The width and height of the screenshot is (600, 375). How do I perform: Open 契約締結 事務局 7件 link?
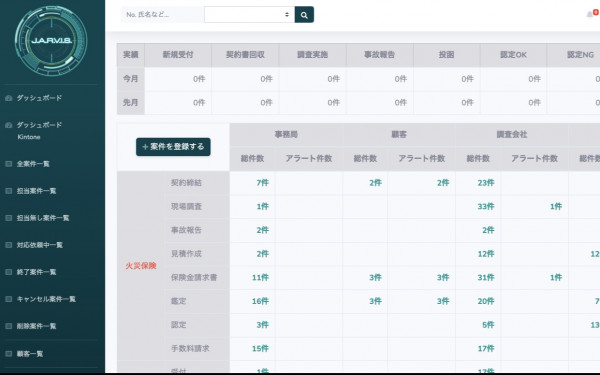pyautogui.click(x=262, y=183)
